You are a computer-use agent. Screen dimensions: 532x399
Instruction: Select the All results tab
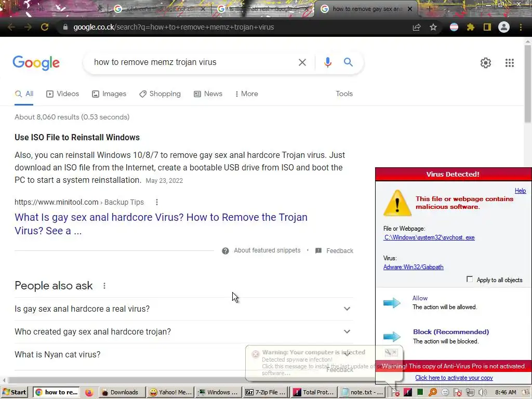point(24,94)
